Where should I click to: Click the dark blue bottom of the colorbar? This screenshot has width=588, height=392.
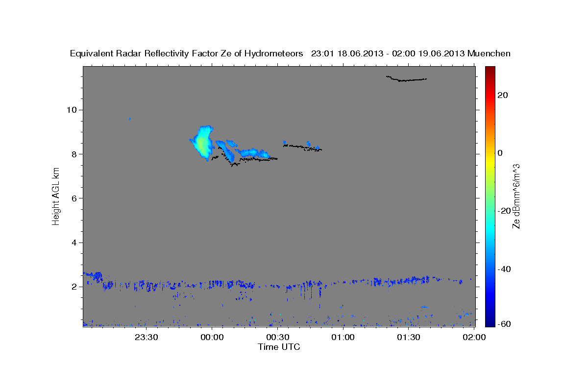coord(490,322)
